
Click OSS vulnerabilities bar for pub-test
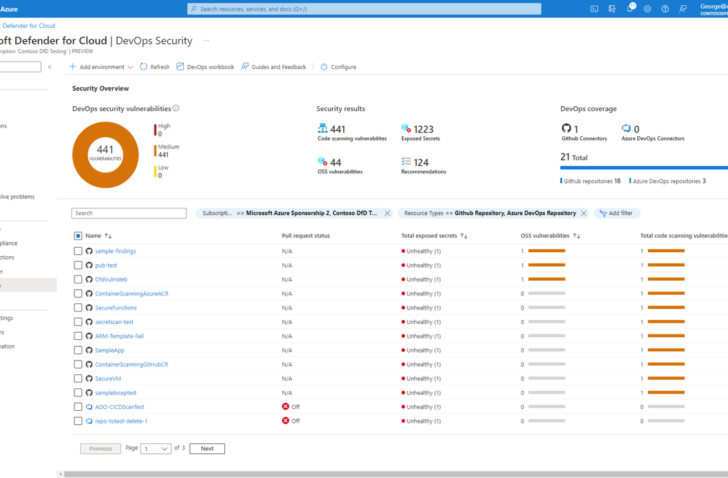click(547, 265)
